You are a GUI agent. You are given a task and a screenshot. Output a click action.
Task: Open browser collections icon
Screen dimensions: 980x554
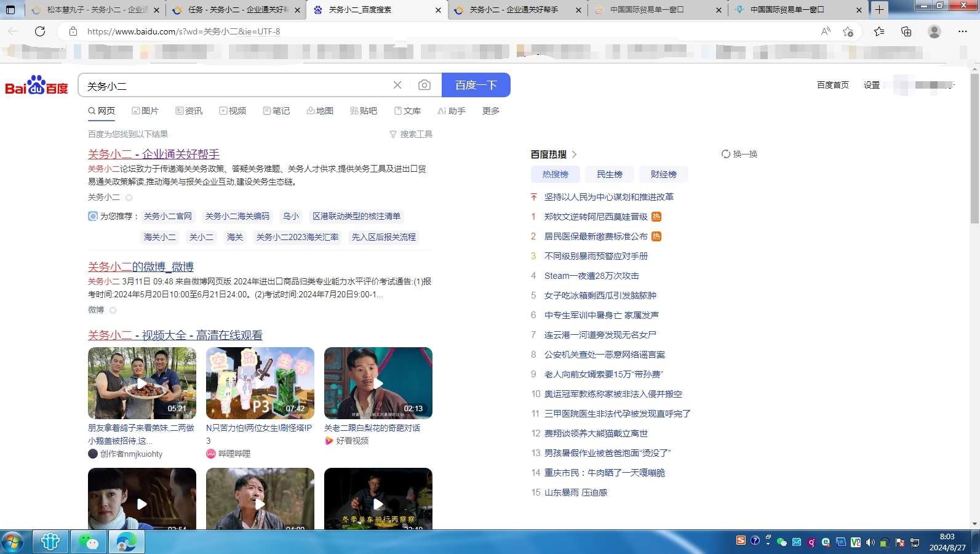point(906,31)
